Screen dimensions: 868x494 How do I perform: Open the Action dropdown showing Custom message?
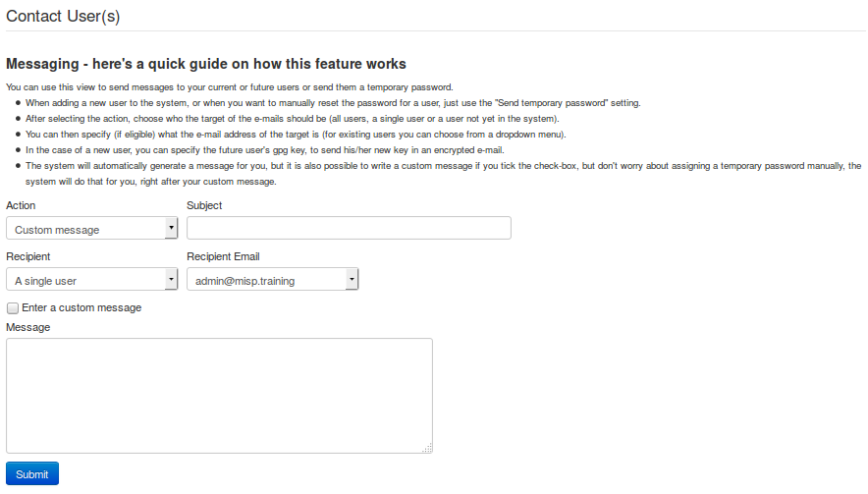(91, 229)
